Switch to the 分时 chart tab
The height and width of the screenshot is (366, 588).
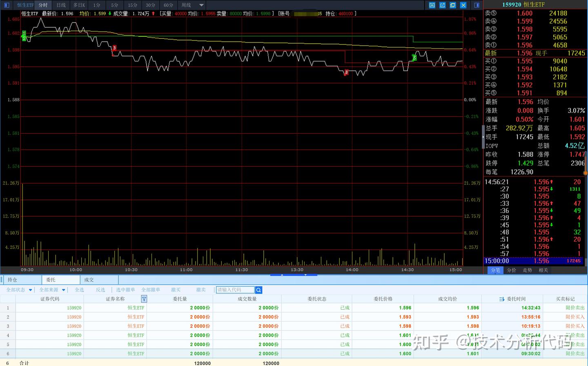tap(43, 5)
